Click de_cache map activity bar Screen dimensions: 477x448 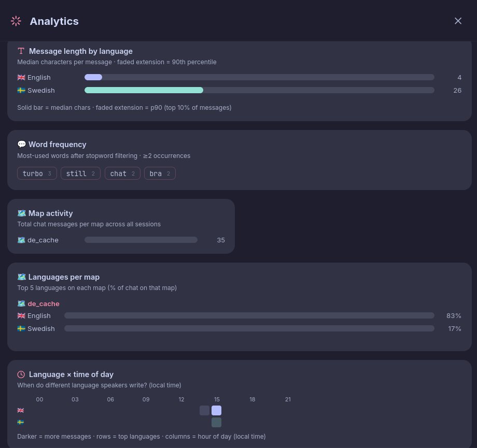[x=141, y=240]
